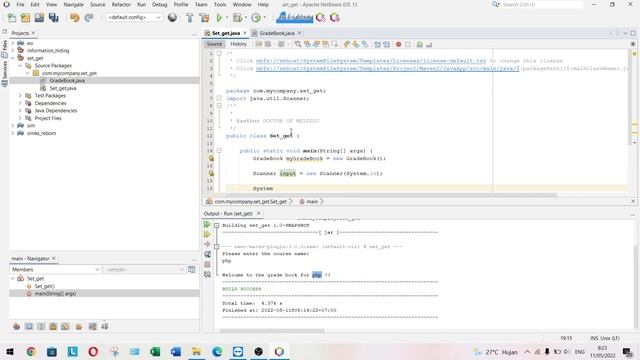
Task: Click the main breadcrumb in editor
Action: 312,201
